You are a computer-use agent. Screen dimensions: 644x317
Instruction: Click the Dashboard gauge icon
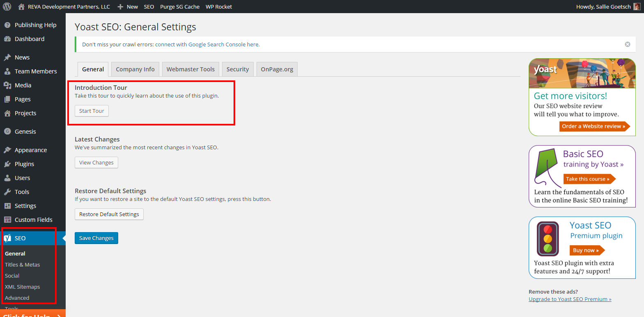pyautogui.click(x=7, y=39)
